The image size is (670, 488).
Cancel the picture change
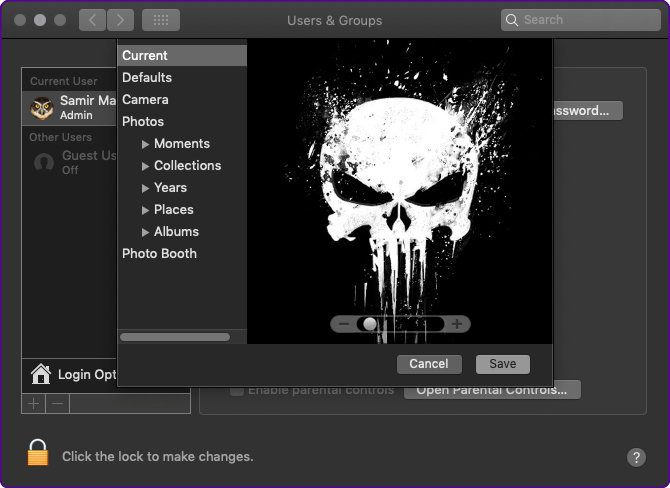coord(429,364)
